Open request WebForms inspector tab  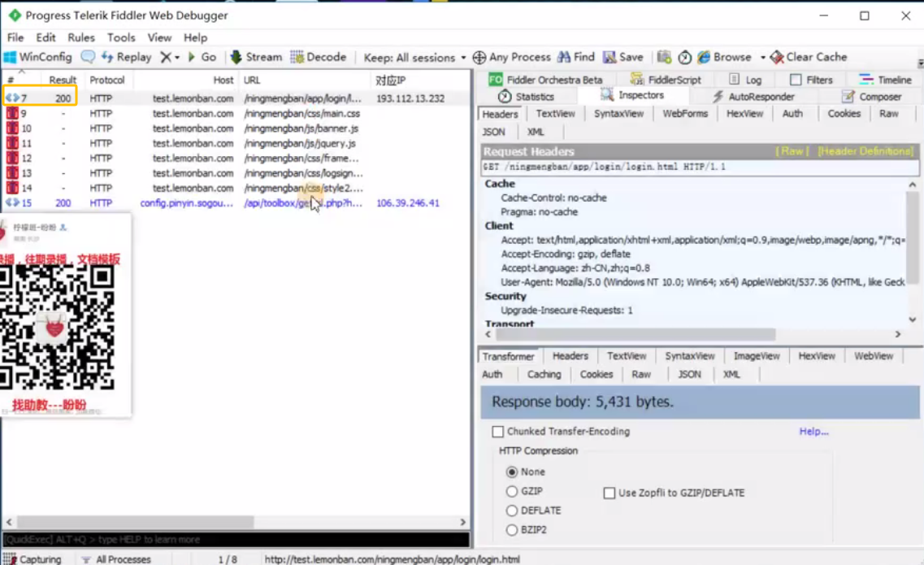(x=685, y=114)
